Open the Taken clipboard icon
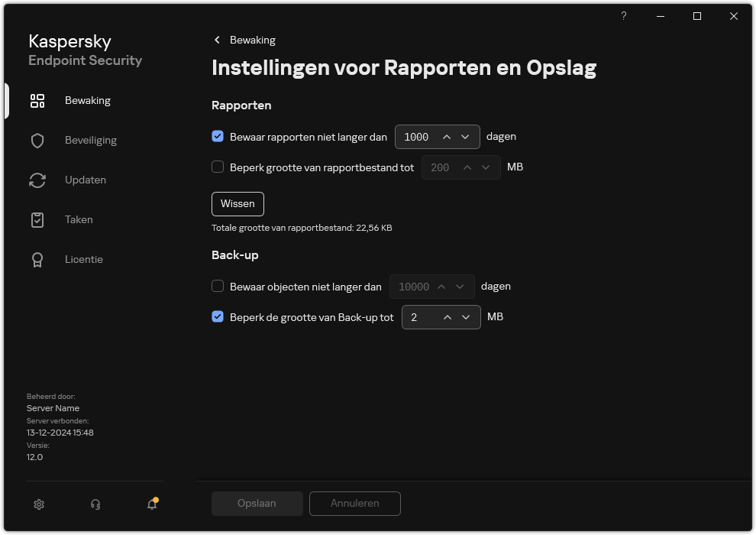756x535 pixels. pyautogui.click(x=37, y=219)
